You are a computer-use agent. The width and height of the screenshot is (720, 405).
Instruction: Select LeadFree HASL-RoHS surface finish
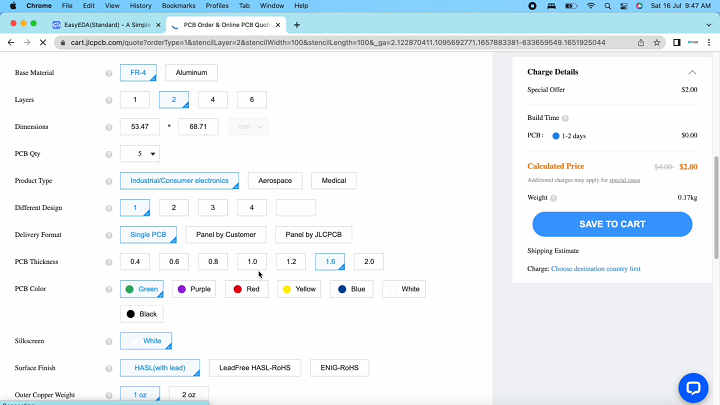click(x=255, y=368)
